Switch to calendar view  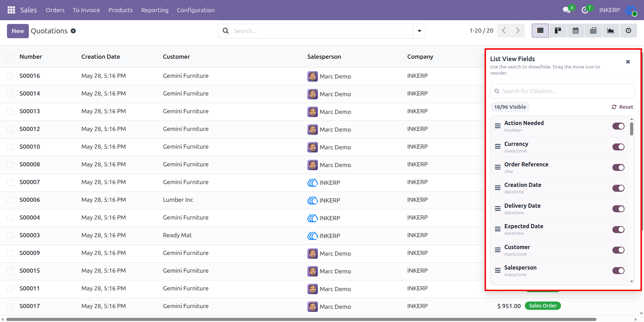(x=576, y=31)
